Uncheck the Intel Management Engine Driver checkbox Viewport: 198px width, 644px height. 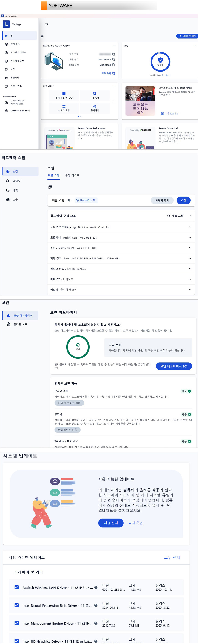click(17, 624)
